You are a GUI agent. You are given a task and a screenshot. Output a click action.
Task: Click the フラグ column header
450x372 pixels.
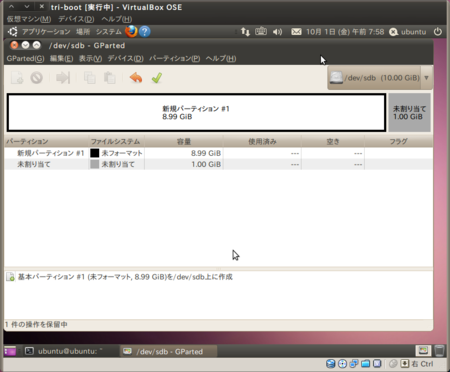398,141
